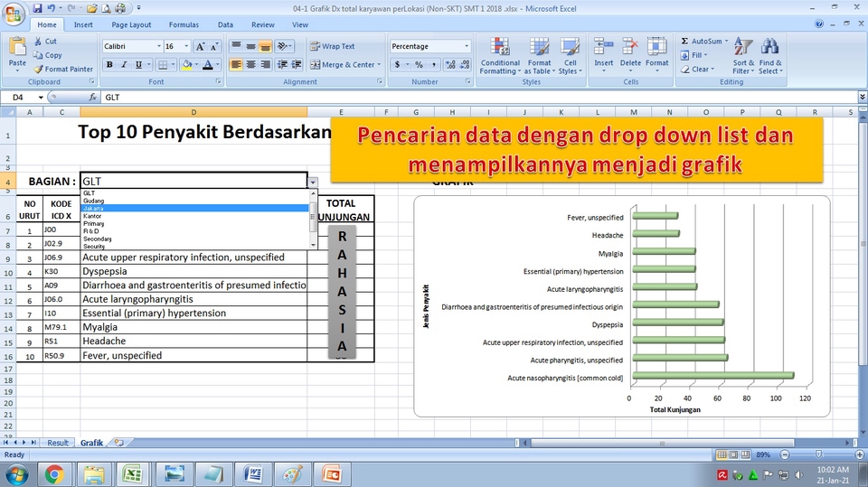Toggle italic formatting
868x487 pixels.
click(124, 65)
